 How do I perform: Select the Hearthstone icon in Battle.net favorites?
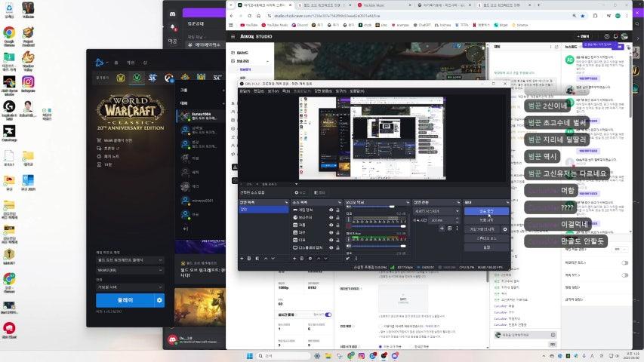pyautogui.click(x=185, y=77)
